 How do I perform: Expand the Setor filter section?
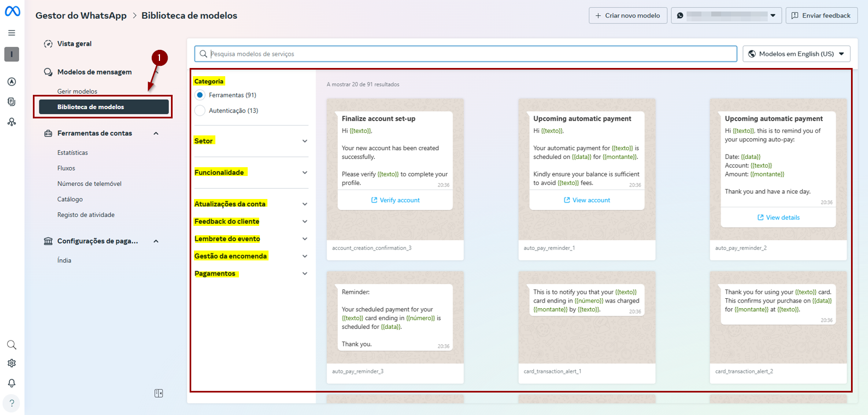point(305,141)
